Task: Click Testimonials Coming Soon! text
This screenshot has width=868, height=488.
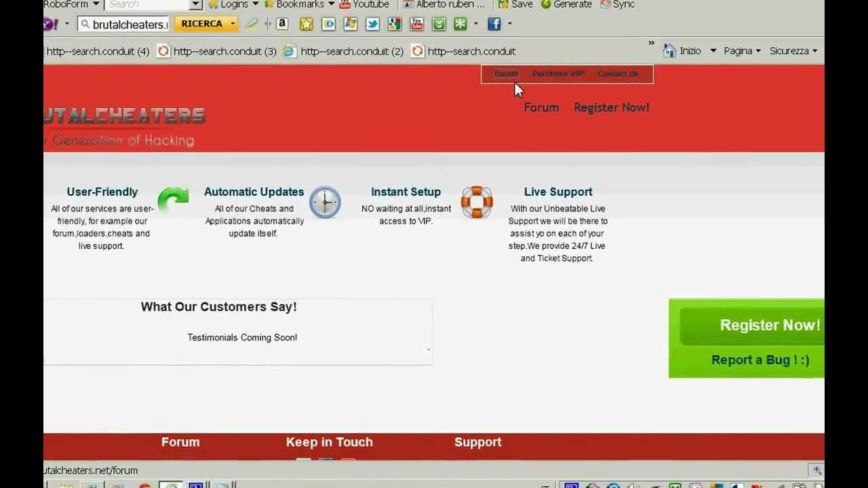Action: 242,338
